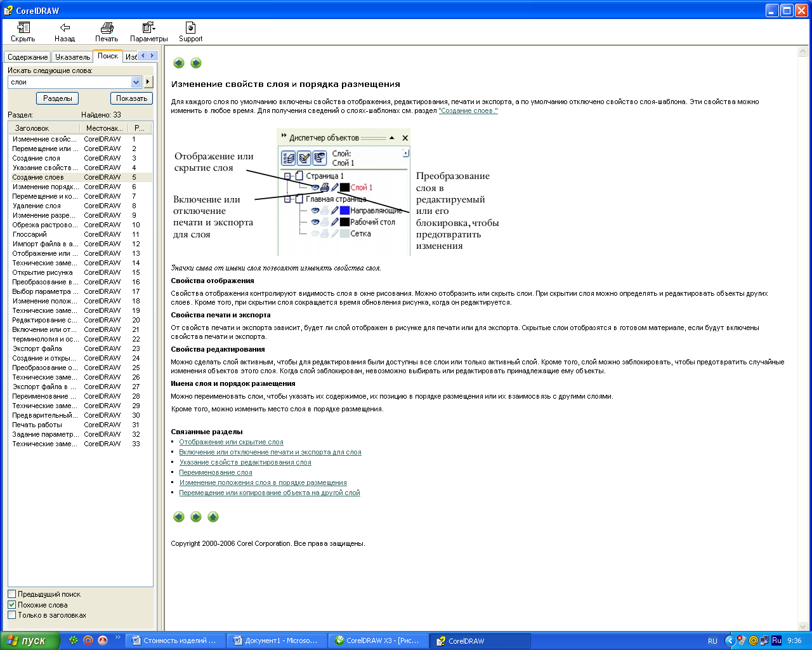The height and width of the screenshot is (650, 812).
Task: Open link Указание свойств редактирования слоя
Action: pyautogui.click(x=245, y=462)
